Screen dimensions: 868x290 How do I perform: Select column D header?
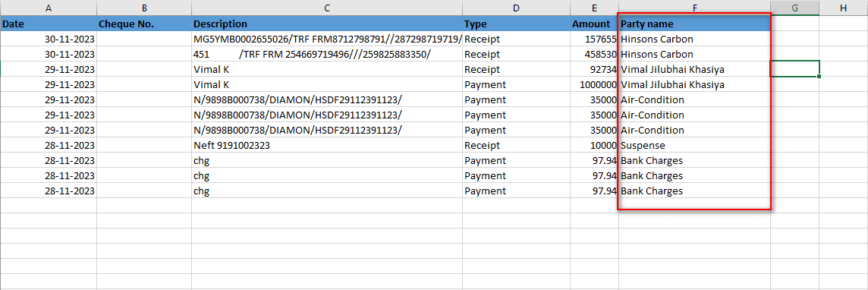click(517, 8)
